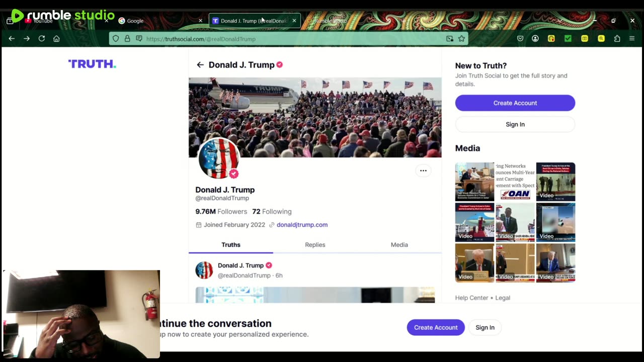Click Create Account in the bottom banner
Image resolution: width=644 pixels, height=362 pixels.
click(436, 327)
